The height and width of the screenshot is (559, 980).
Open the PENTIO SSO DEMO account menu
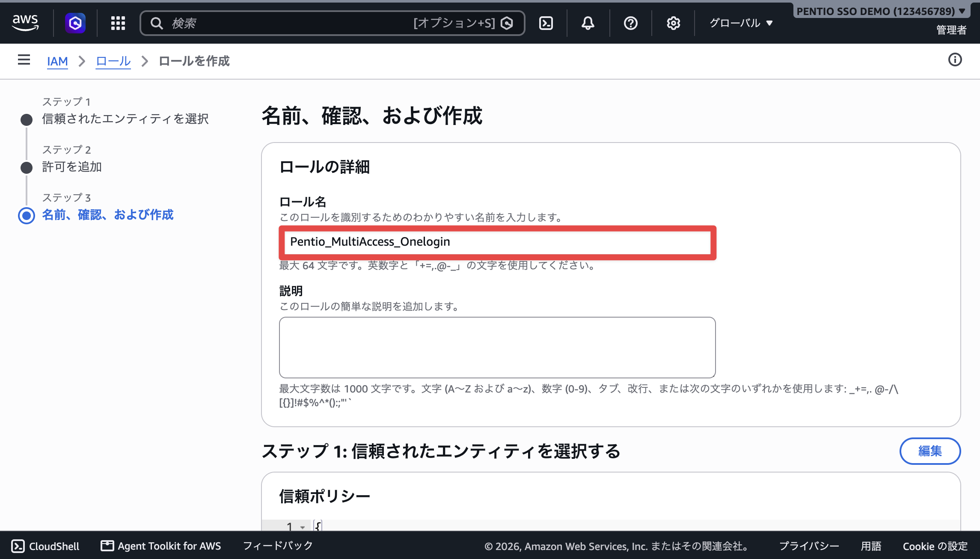[x=881, y=11]
